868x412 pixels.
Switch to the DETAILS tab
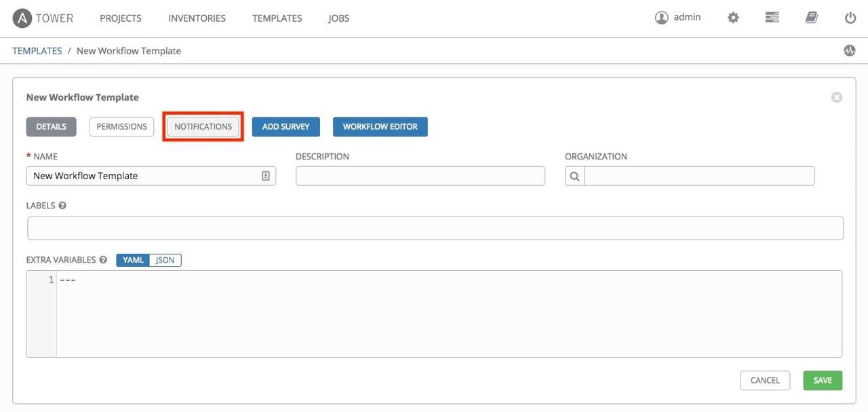(x=51, y=126)
